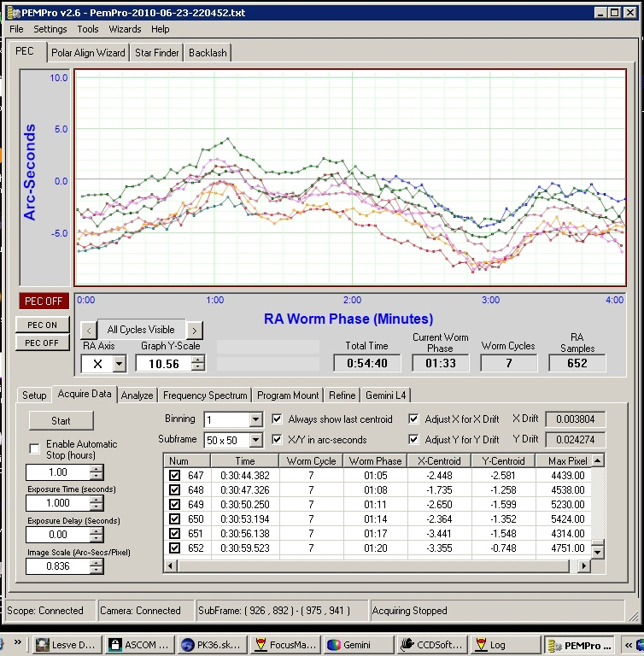Click table scroll right arrow
Viewport: 644px width, 656px height.
click(583, 566)
